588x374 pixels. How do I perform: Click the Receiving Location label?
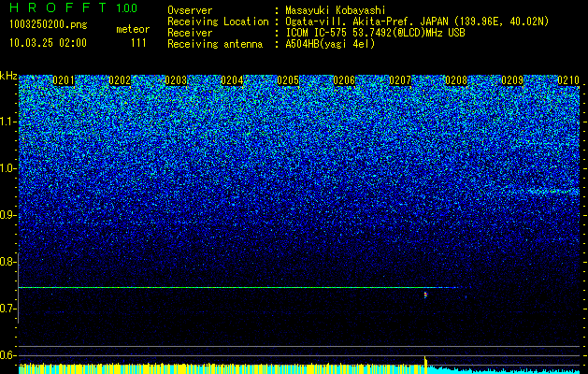[x=218, y=22]
